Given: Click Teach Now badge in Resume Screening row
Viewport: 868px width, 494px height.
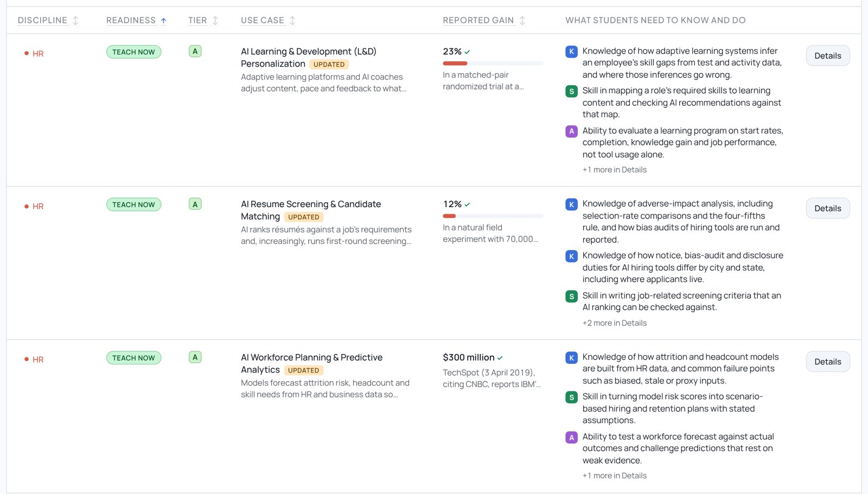Looking at the screenshot, I should [x=133, y=204].
